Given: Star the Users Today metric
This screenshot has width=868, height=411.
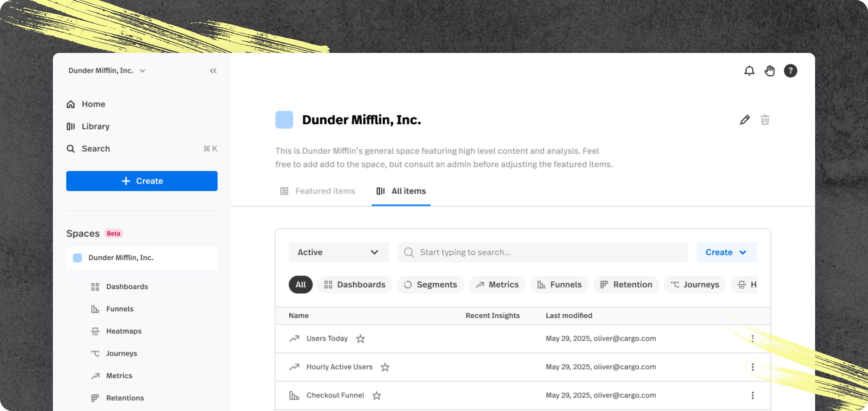Looking at the screenshot, I should [x=360, y=339].
